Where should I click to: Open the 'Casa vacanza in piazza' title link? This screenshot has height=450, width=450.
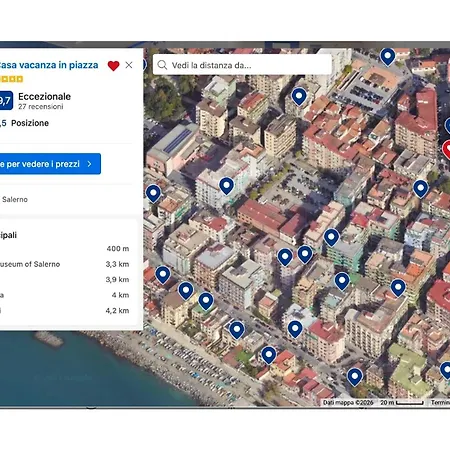(x=49, y=65)
